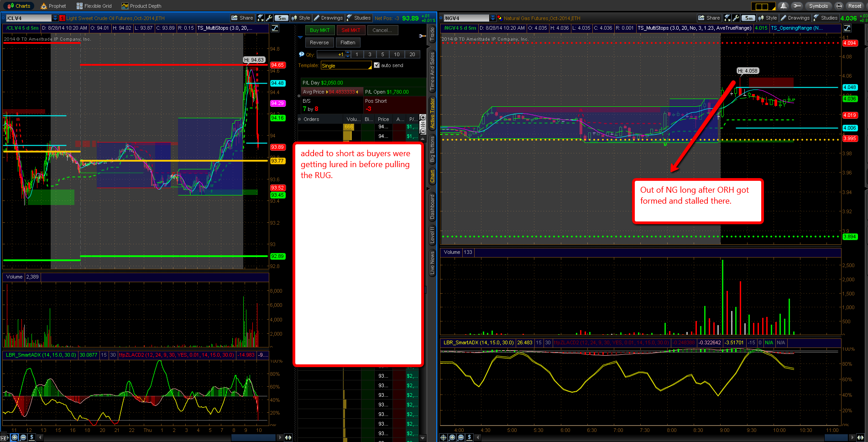Switch to the Charts tab
This screenshot has width=868, height=442.
pyautogui.click(x=19, y=6)
